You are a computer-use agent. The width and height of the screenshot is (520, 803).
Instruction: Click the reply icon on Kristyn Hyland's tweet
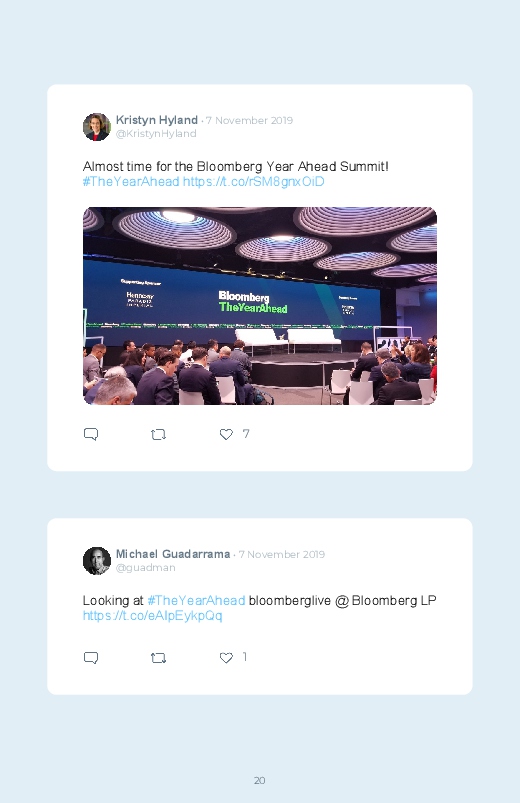pyautogui.click(x=91, y=434)
